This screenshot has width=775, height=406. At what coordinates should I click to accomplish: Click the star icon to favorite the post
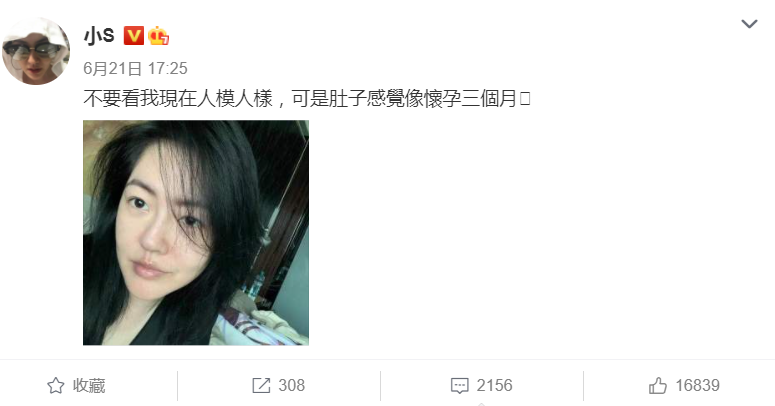[55, 386]
